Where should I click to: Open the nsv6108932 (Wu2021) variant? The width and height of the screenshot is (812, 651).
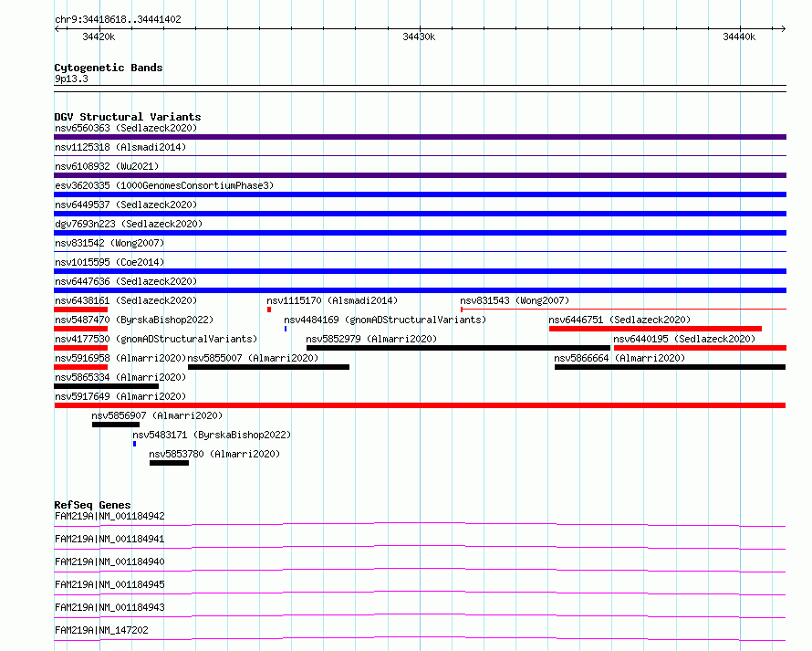coord(107,166)
